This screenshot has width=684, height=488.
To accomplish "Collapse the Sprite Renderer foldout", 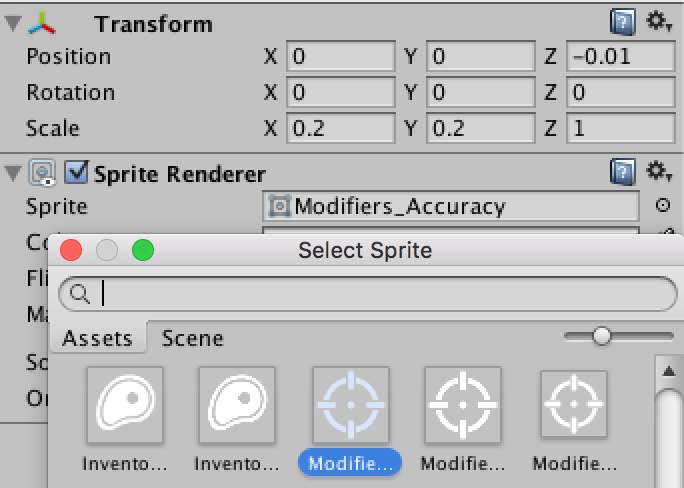I will (12, 174).
